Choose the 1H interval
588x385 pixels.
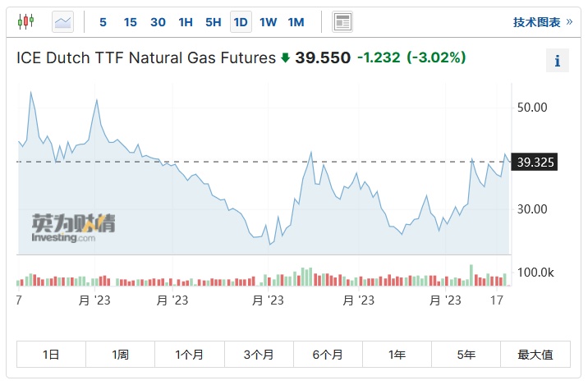pyautogui.click(x=186, y=22)
